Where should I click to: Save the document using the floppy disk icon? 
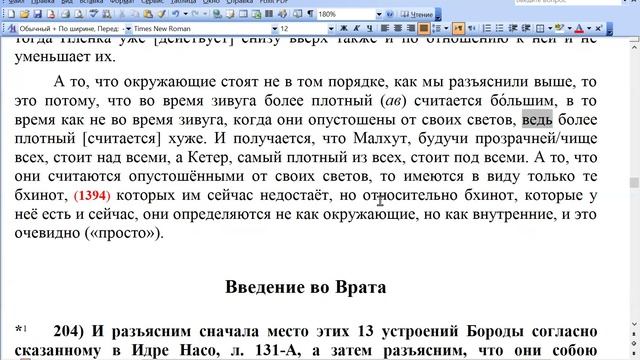click(38, 14)
